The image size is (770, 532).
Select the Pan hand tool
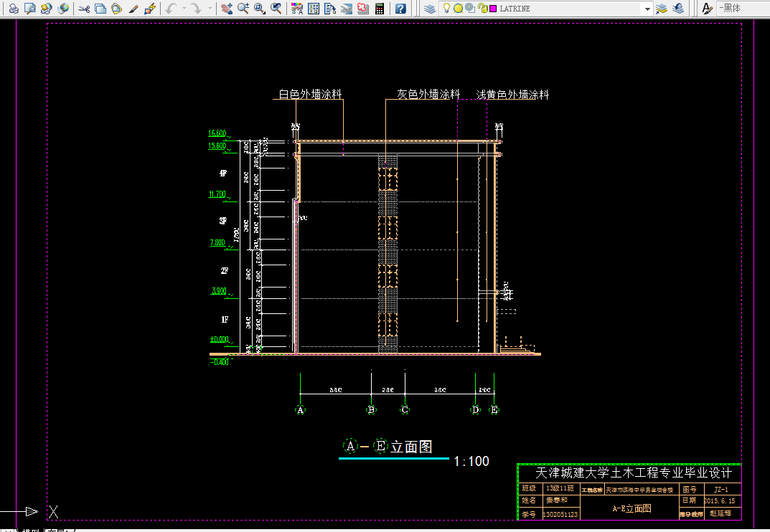[226, 9]
